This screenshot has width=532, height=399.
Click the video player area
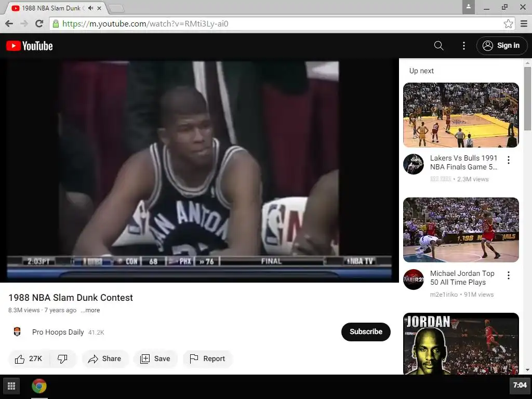click(199, 170)
